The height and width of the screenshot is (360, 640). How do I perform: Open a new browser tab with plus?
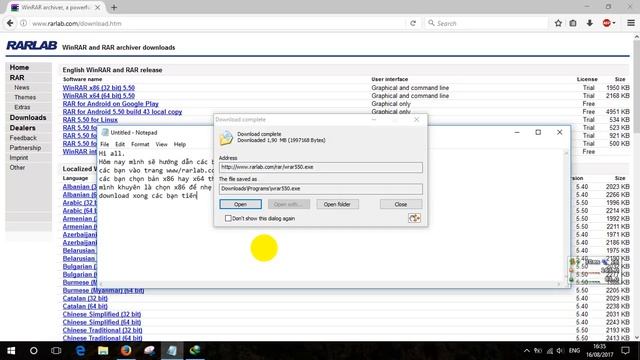(x=114, y=7)
